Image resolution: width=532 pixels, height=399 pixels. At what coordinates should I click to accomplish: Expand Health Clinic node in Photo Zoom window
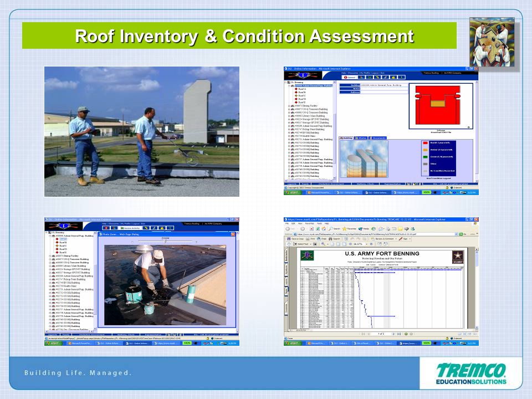pyautogui.click(x=50, y=286)
